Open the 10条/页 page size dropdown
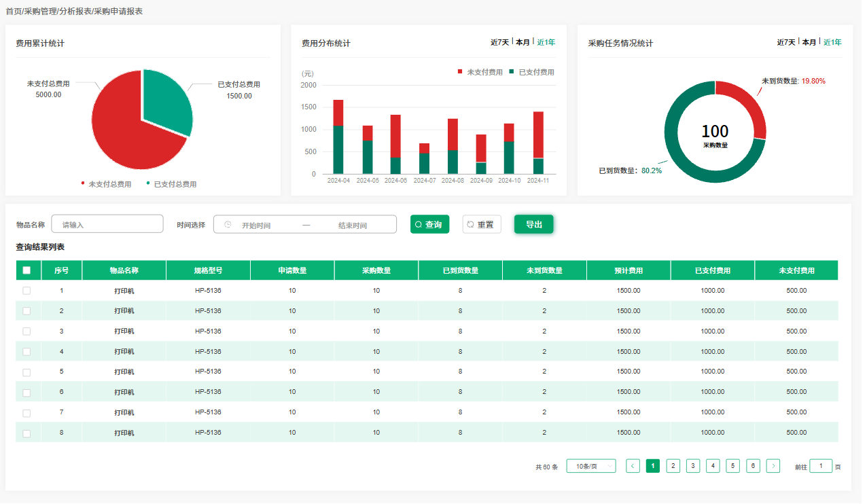 coord(590,466)
